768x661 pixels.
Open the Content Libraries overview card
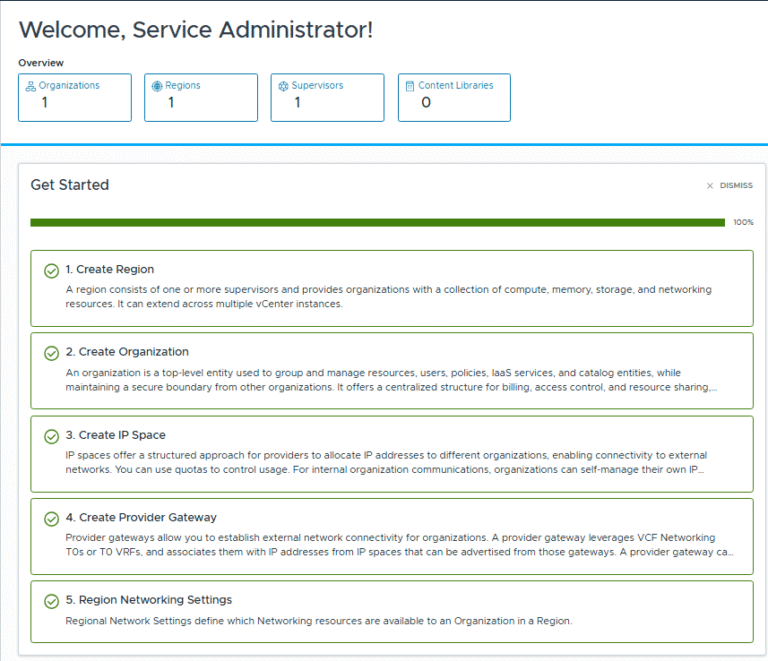coord(454,97)
